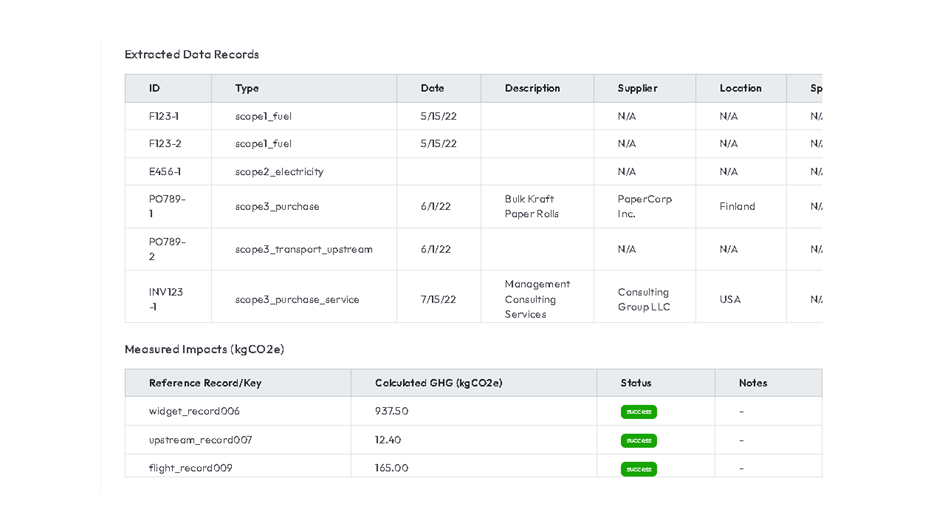Select the E456-1 record ID cell
Viewport: 945px width, 532px height.
point(165,172)
